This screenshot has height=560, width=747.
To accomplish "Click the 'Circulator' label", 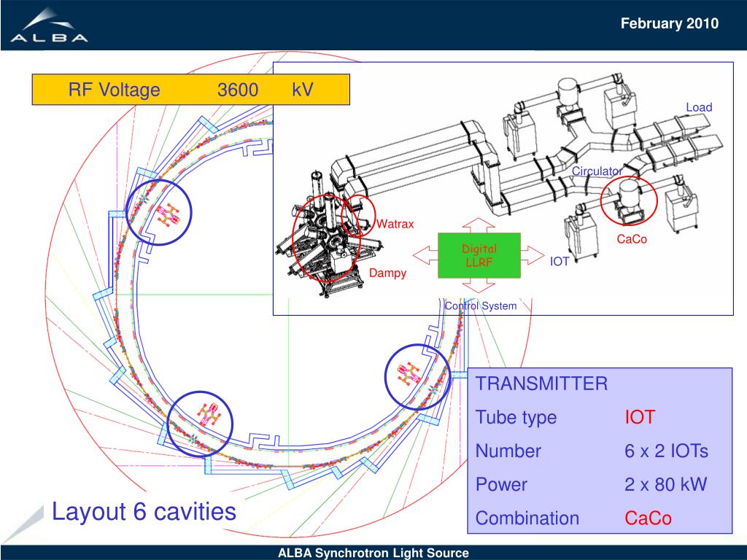I will click(597, 171).
